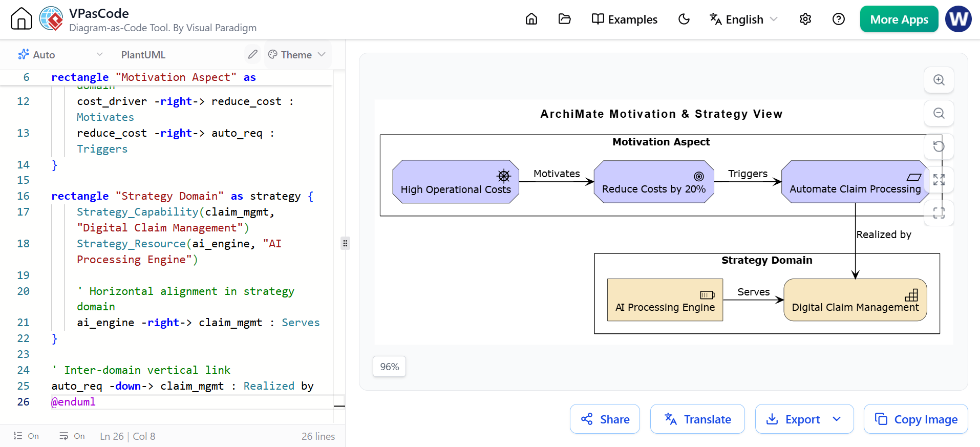
Task: Click the Share network icon
Action: [x=587, y=419]
